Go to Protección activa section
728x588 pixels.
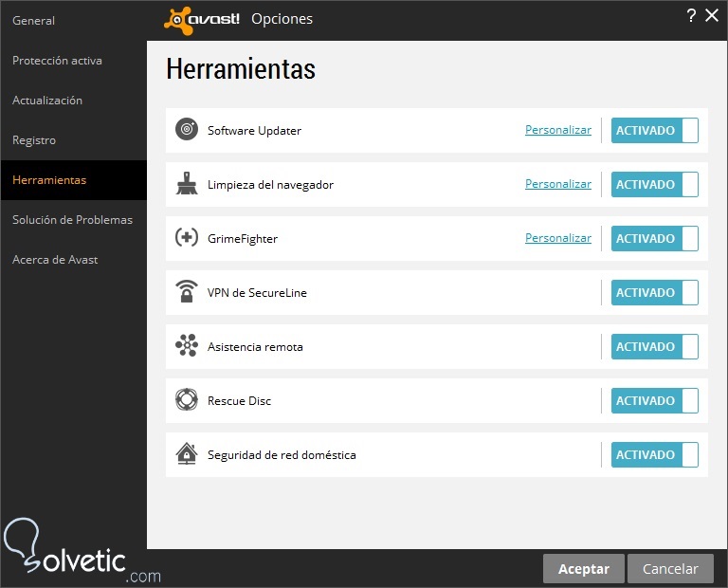(x=74, y=61)
